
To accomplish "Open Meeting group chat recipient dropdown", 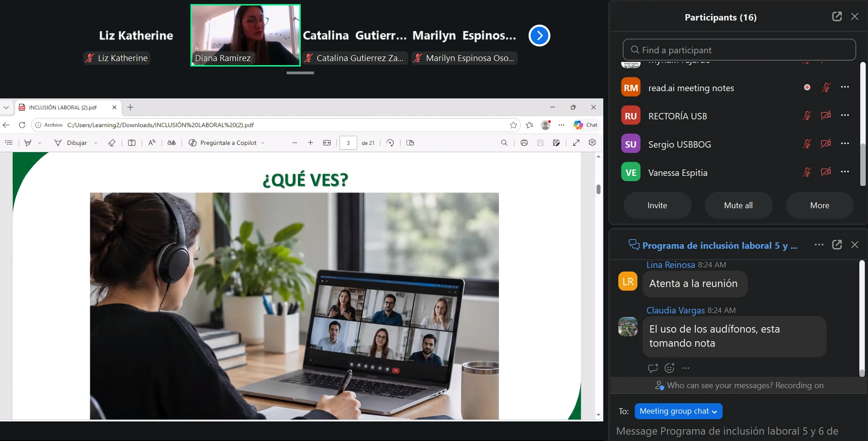I will tap(678, 411).
